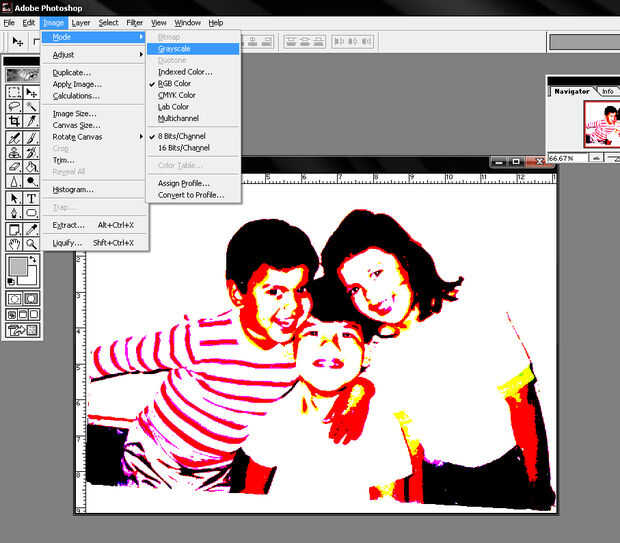This screenshot has height=543, width=620.
Task: Choose Indexed Color… mode
Action: [x=193, y=72]
